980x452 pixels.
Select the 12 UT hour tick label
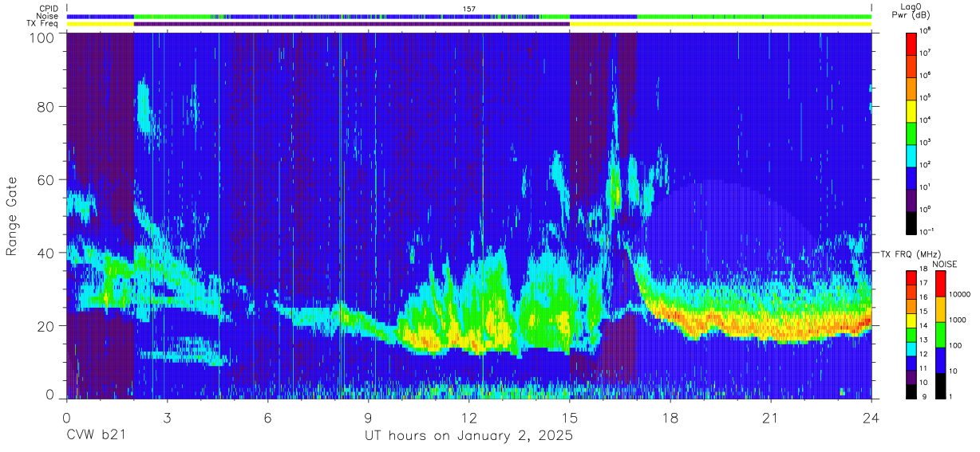pos(468,418)
